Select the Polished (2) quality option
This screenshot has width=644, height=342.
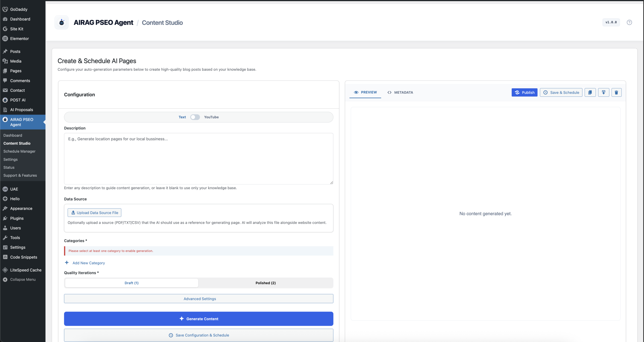tap(265, 283)
